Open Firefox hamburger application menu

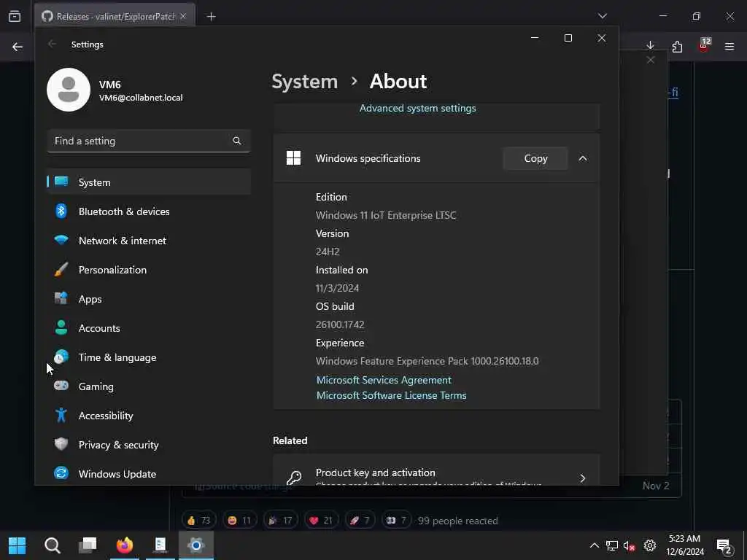coord(729,46)
